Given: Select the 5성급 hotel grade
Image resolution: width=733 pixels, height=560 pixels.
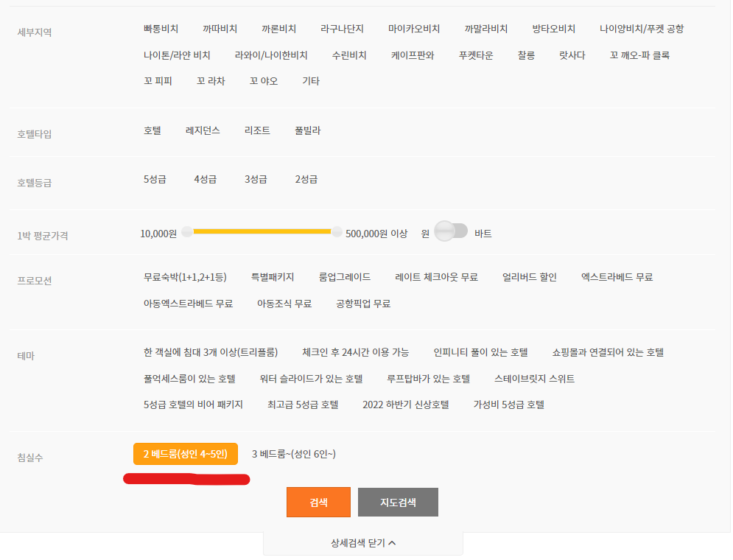Looking at the screenshot, I should 155,179.
